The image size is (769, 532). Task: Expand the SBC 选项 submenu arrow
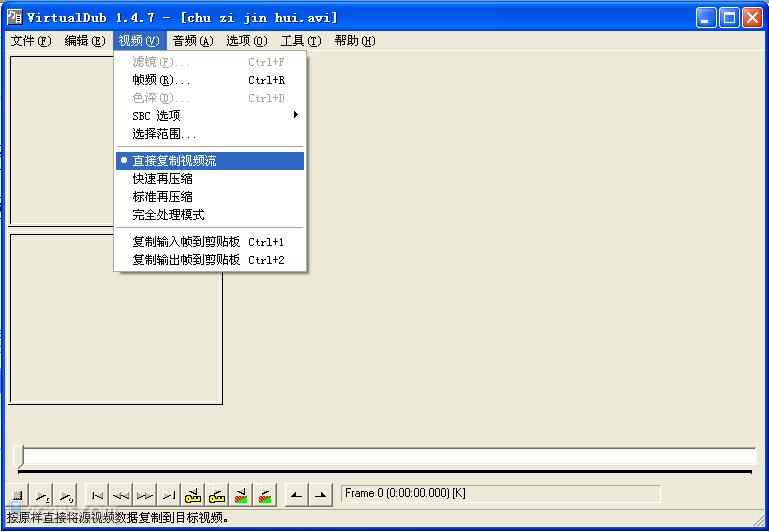[295, 115]
